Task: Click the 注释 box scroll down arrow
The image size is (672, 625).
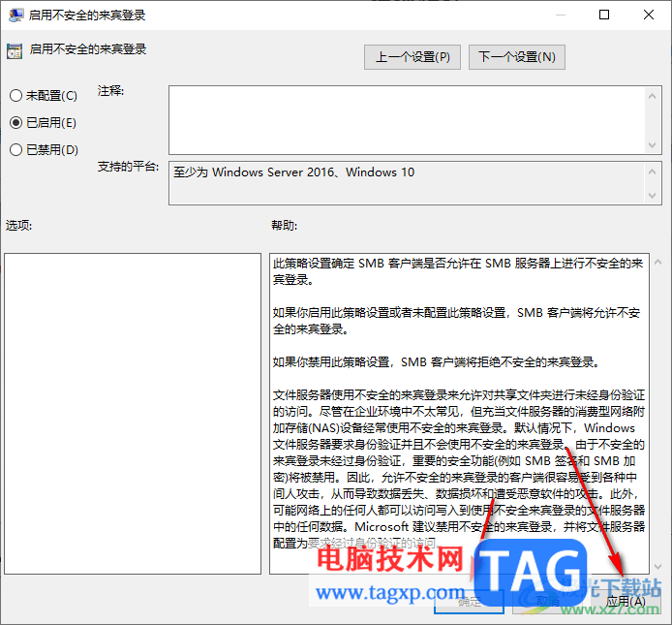Action: (653, 145)
